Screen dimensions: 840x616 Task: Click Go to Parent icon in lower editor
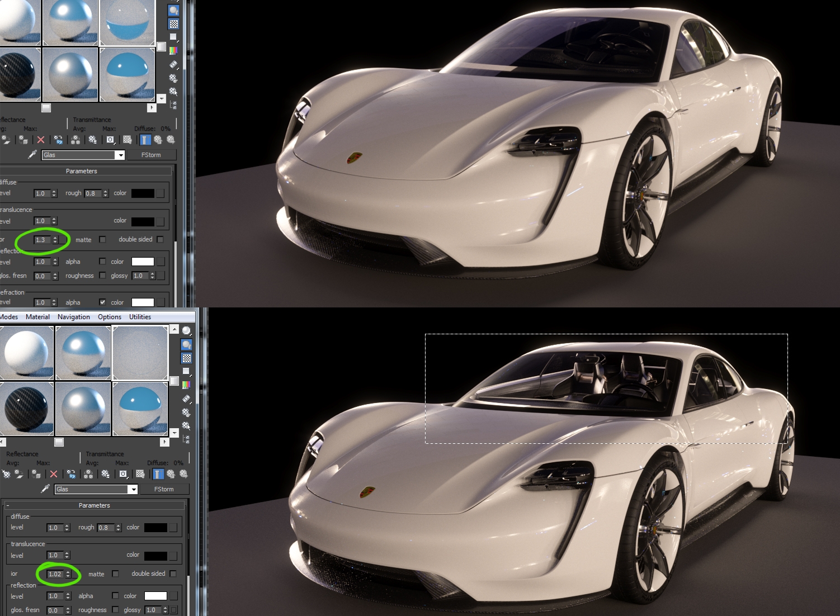tap(171, 474)
